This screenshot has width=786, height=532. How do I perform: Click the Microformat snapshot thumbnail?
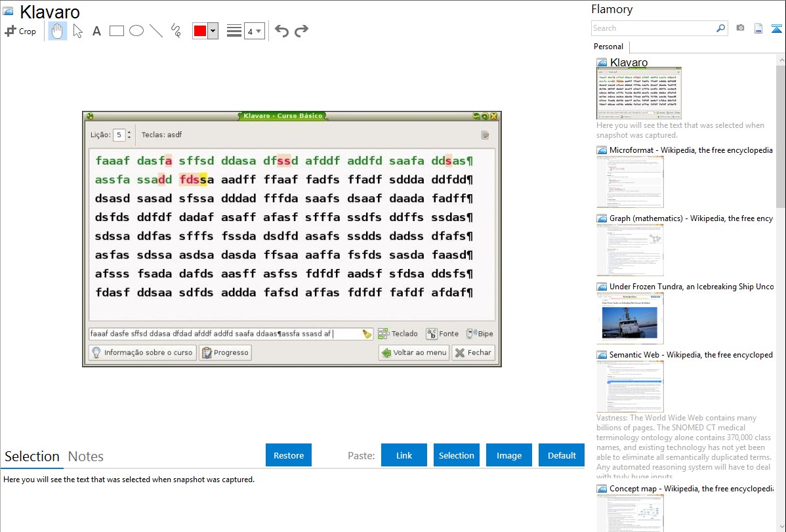coord(630,182)
